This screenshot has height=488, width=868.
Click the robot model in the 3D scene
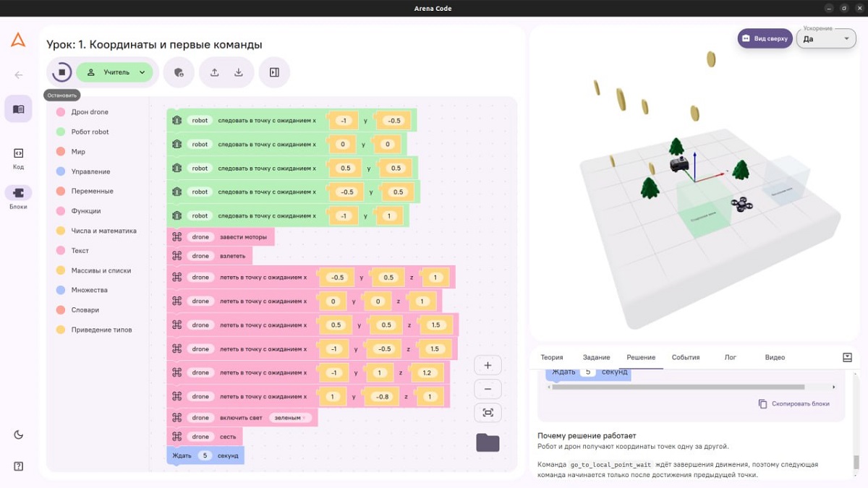[678, 165]
